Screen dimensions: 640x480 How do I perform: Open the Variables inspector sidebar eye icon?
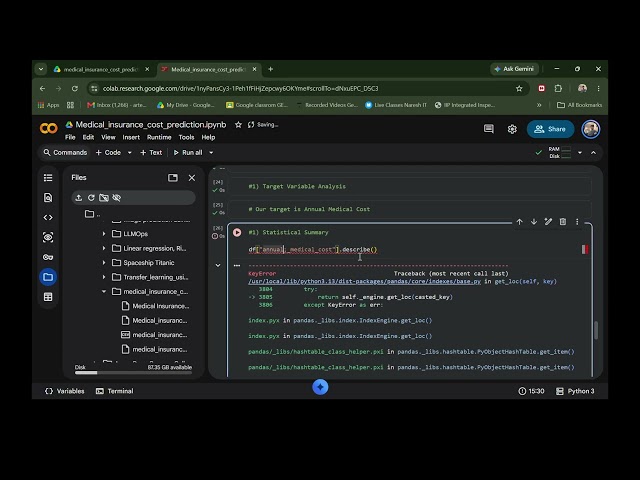tap(48, 237)
